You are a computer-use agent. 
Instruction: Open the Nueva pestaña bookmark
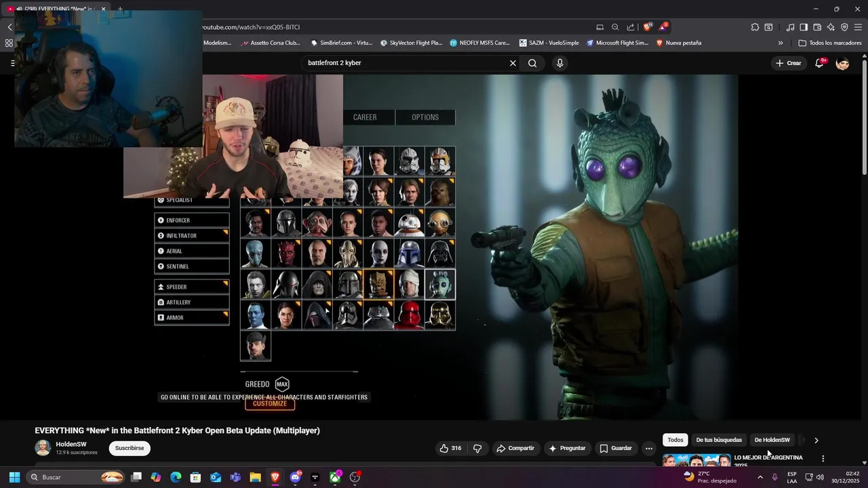[679, 43]
